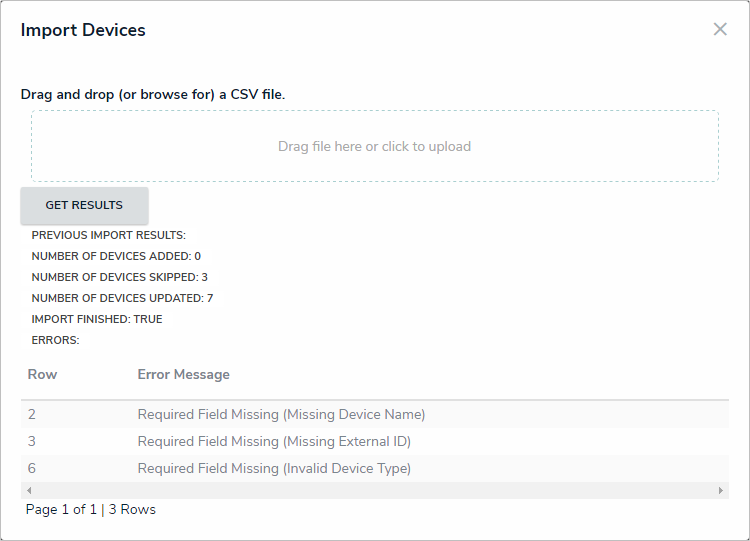Viewport: 750px width, 541px height.
Task: Click the Number of Devices Updated line
Action: [x=122, y=298]
